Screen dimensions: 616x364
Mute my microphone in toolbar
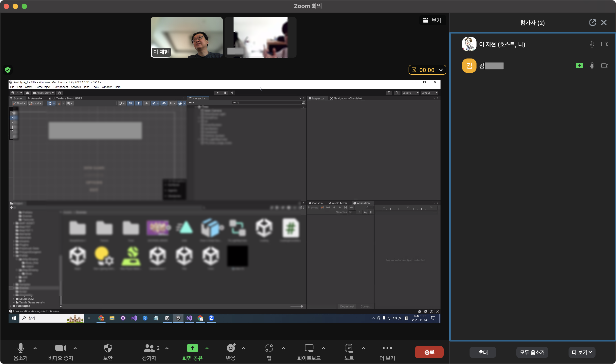click(x=21, y=348)
